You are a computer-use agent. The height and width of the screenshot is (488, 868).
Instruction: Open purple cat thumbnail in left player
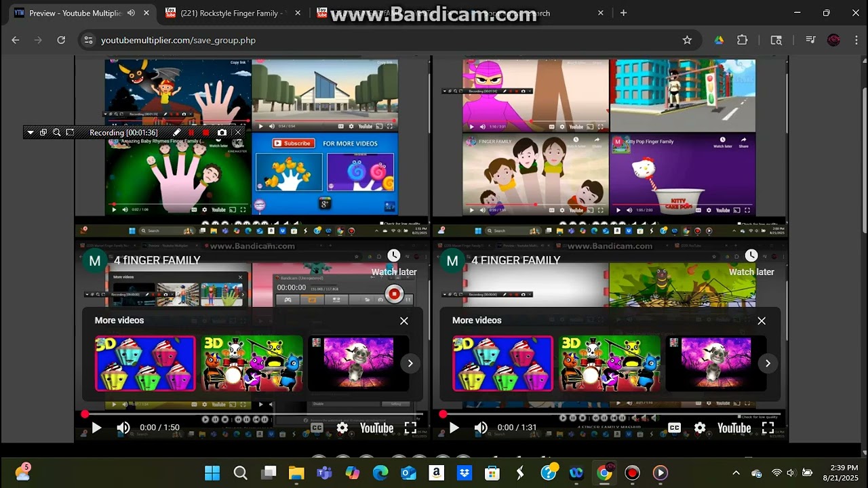coord(359,363)
